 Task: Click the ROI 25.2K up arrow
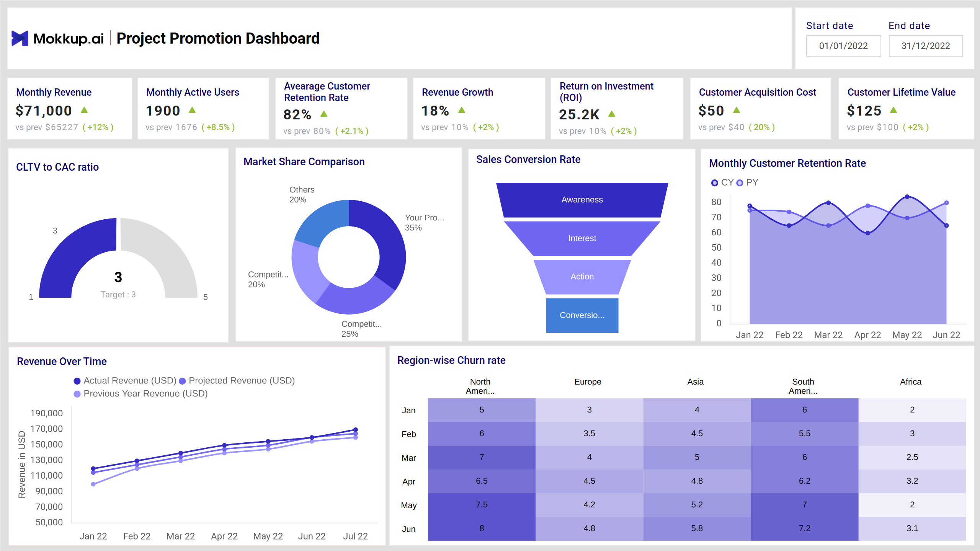612,114
